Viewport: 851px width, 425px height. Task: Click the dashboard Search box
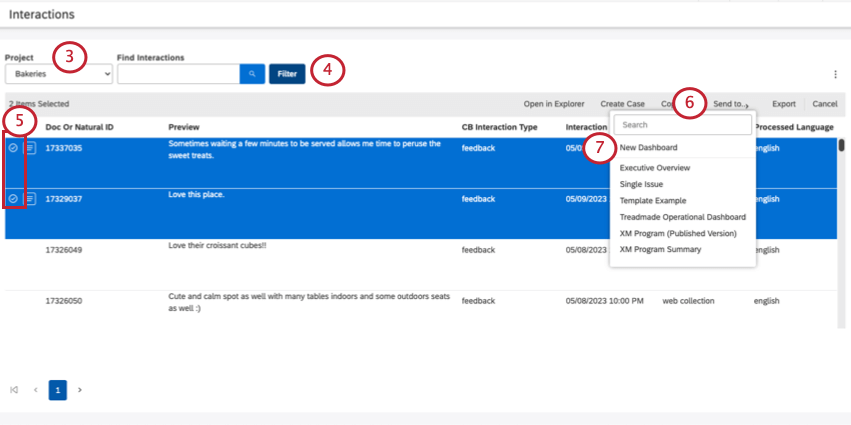pos(682,125)
